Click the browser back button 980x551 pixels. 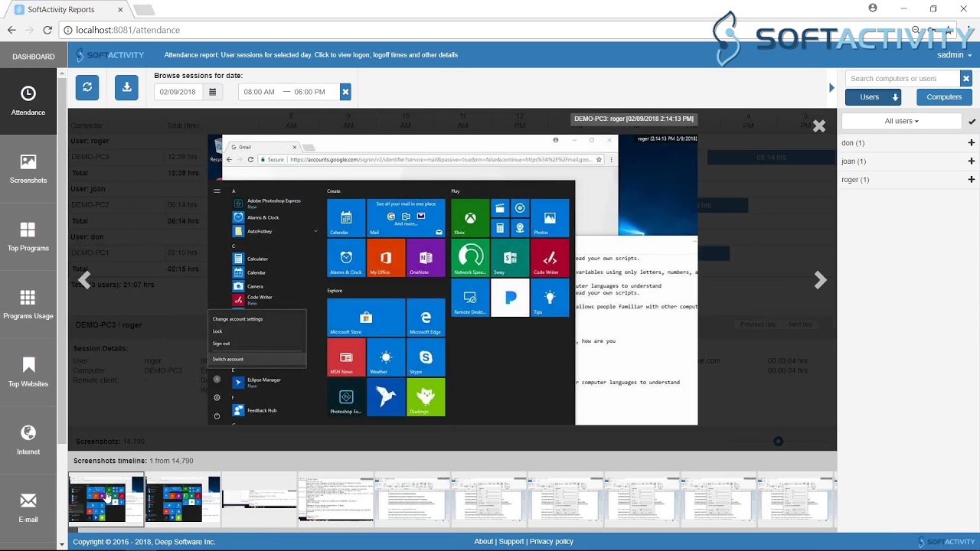(x=11, y=30)
